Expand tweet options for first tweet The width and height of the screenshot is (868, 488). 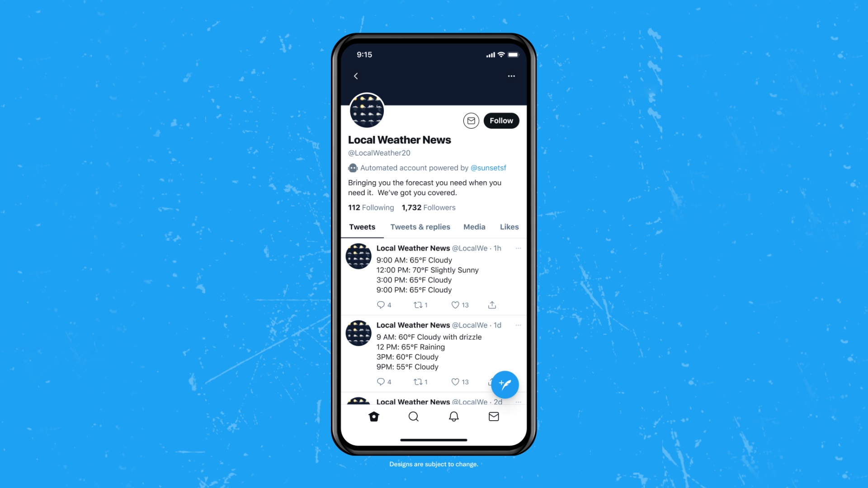pyautogui.click(x=518, y=249)
